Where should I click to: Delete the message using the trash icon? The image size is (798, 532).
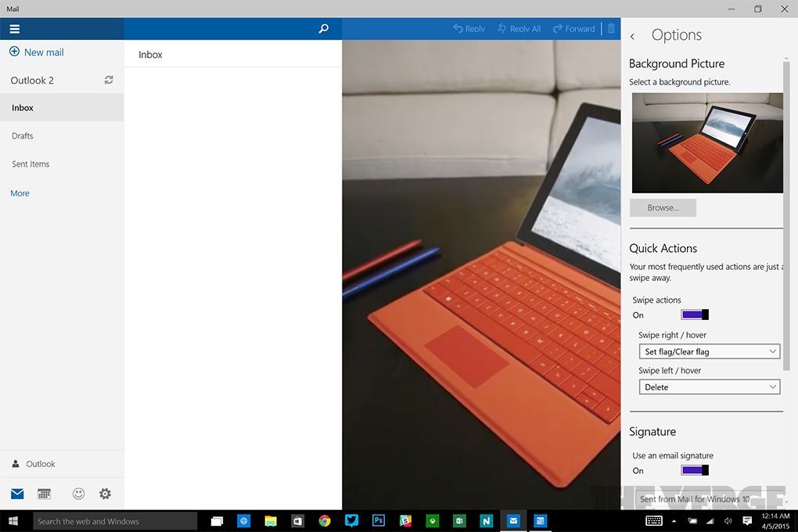[611, 28]
